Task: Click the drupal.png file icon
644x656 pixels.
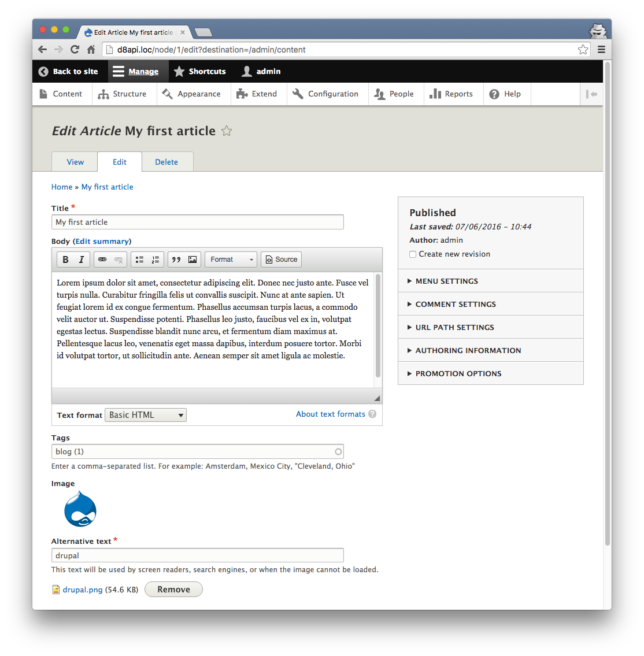Action: pyautogui.click(x=55, y=590)
